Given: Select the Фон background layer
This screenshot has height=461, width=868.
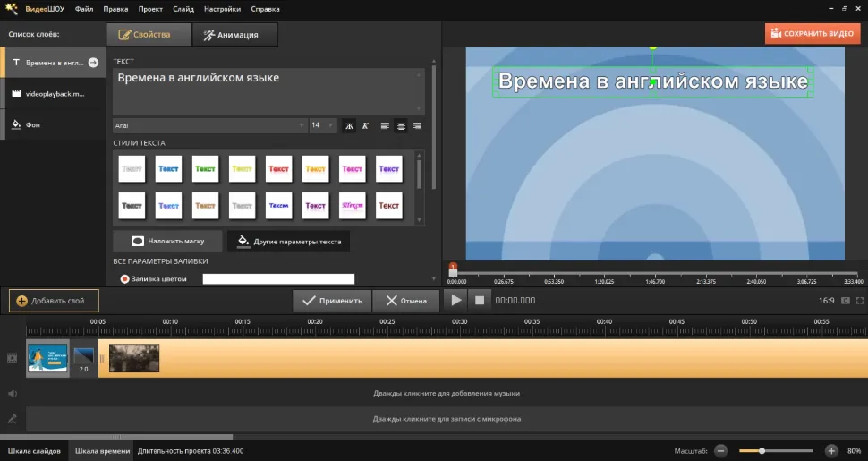Looking at the screenshot, I should click(x=55, y=124).
